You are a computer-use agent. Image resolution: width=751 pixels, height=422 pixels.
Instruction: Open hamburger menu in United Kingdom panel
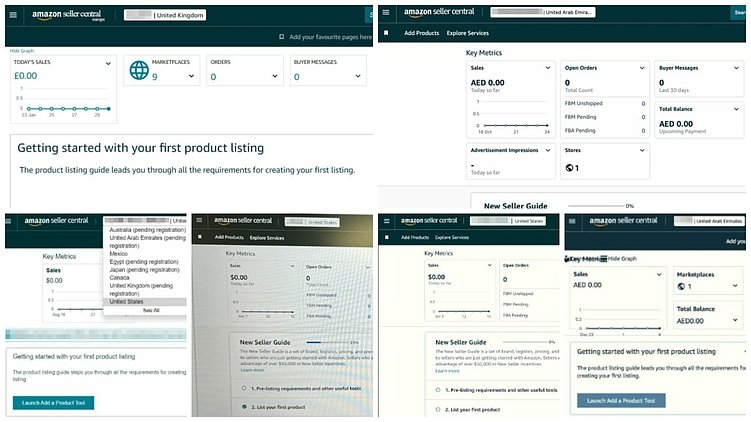(13, 15)
